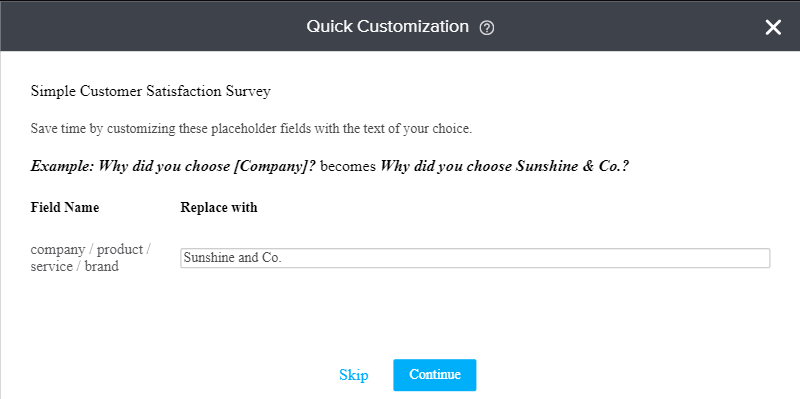This screenshot has height=399, width=800.
Task: Click the dark header bar left area
Action: tap(128, 27)
